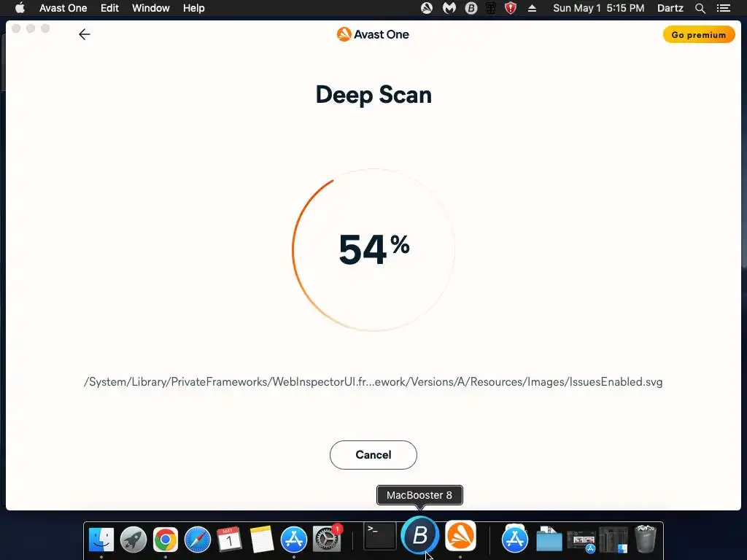
Task: Click the 54% scan progress circle
Action: click(373, 249)
